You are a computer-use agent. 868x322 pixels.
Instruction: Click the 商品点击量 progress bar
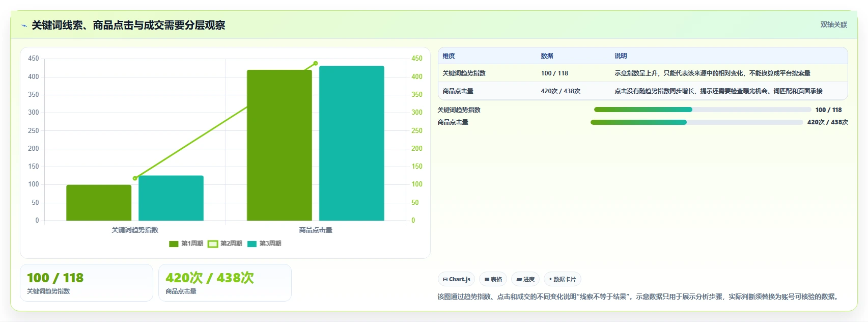[696, 122]
